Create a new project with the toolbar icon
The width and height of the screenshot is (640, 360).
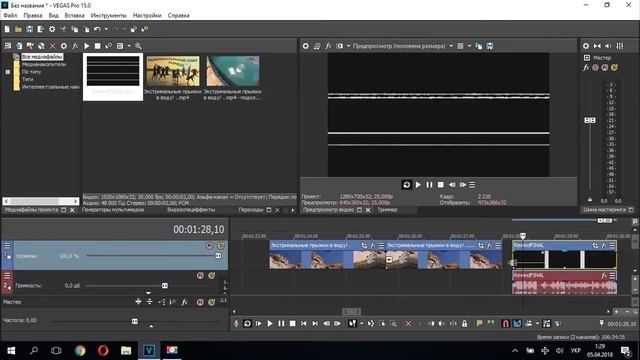click(x=7, y=29)
